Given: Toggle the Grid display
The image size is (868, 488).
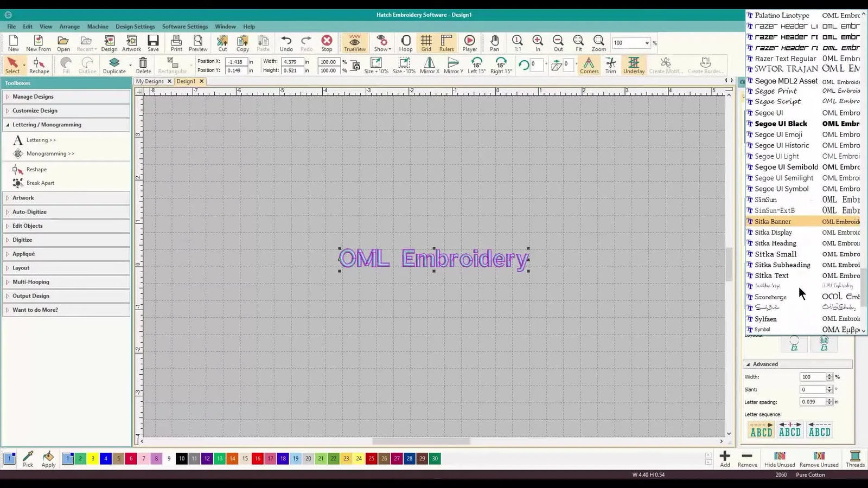Looking at the screenshot, I should (x=426, y=43).
